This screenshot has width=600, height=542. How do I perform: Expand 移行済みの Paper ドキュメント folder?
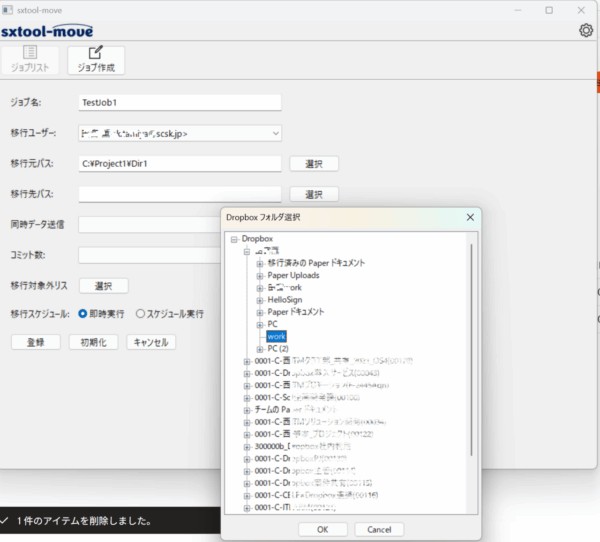[260, 264]
